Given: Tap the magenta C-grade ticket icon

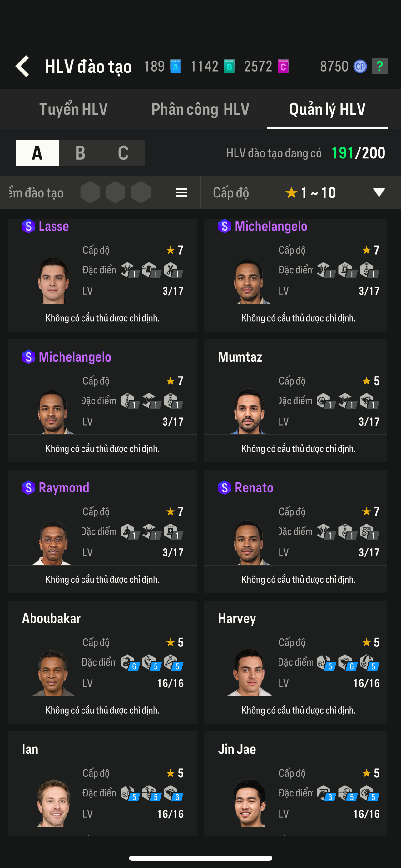Looking at the screenshot, I should click(283, 66).
